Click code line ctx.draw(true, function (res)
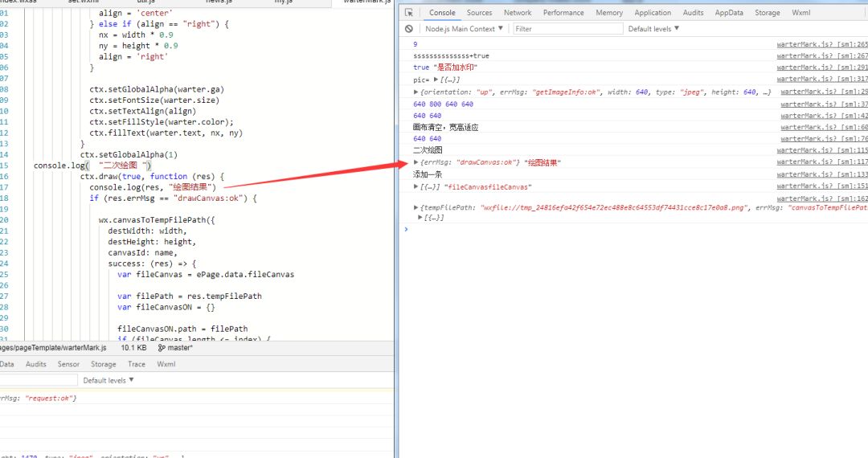Image resolution: width=868 pixels, height=458 pixels. (152, 177)
